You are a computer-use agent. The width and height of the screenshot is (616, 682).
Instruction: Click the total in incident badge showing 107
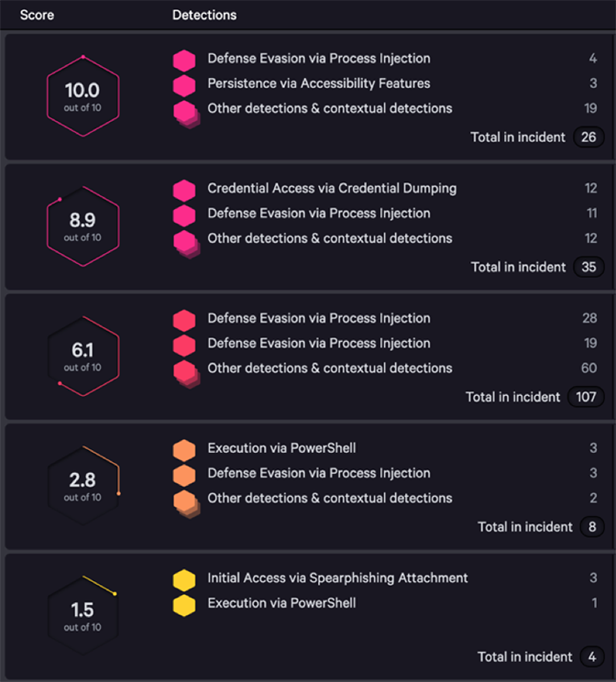[583, 398]
